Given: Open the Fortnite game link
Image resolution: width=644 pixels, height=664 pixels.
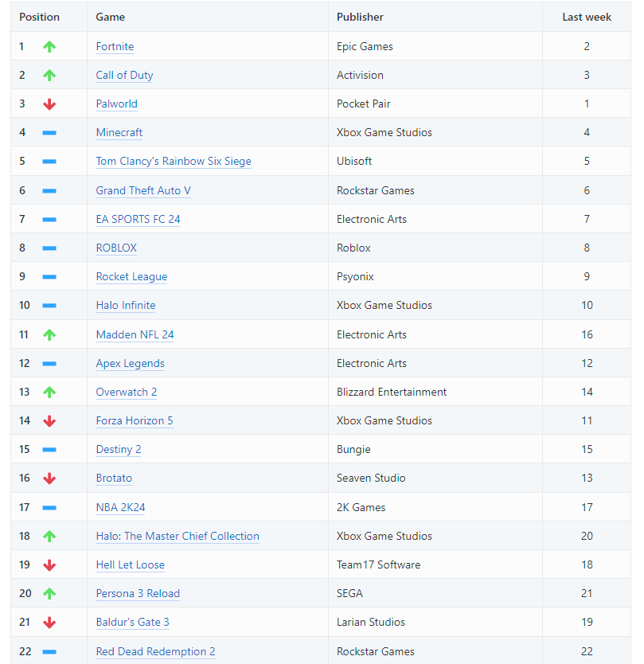Looking at the screenshot, I should pyautogui.click(x=115, y=47).
